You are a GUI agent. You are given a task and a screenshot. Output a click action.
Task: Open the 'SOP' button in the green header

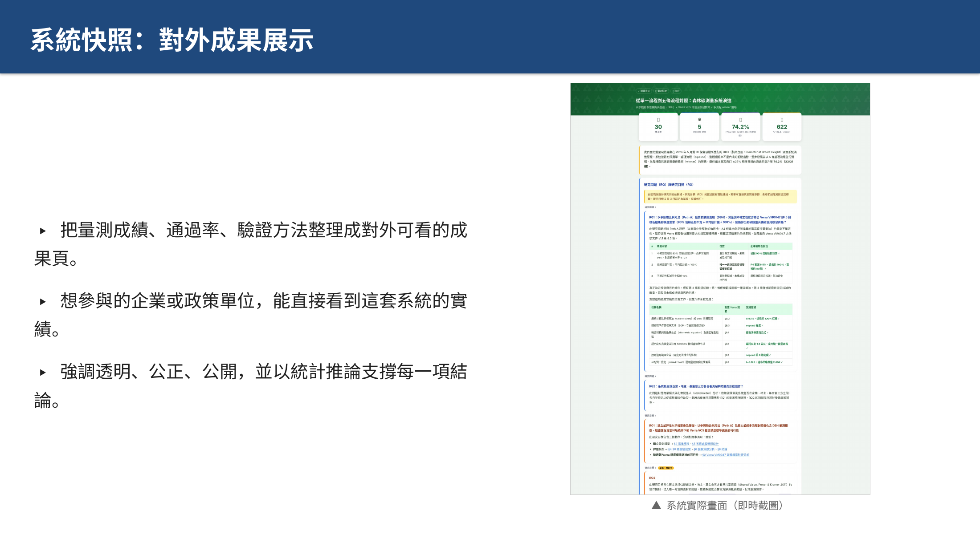(676, 91)
